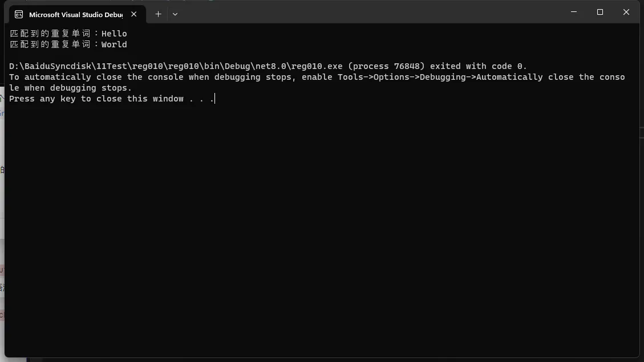Maximize the terminal window
This screenshot has height=362, width=644.
[x=600, y=12]
